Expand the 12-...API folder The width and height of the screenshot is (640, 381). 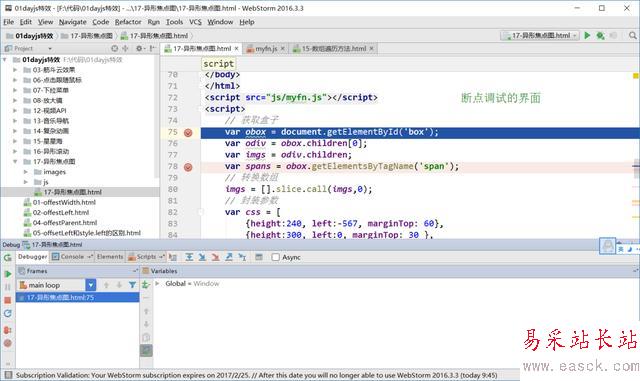coord(15,111)
